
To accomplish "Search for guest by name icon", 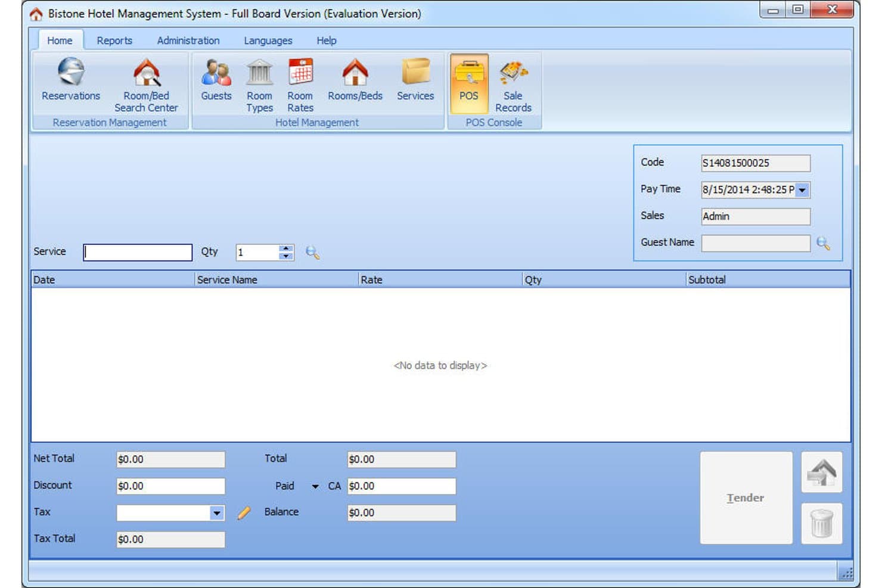I will (x=823, y=243).
